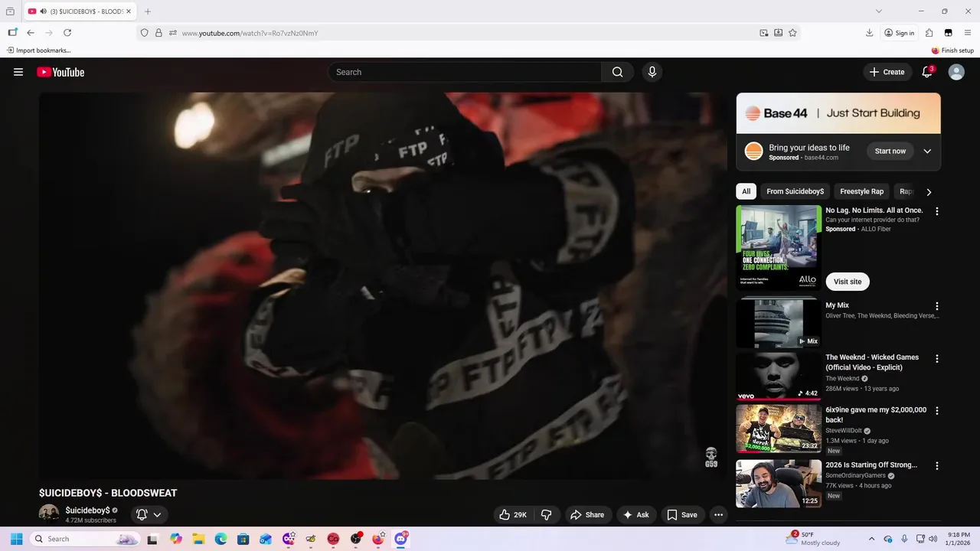Select the Freestyle Rap chip
This screenshot has width=980, height=551.
pos(861,191)
